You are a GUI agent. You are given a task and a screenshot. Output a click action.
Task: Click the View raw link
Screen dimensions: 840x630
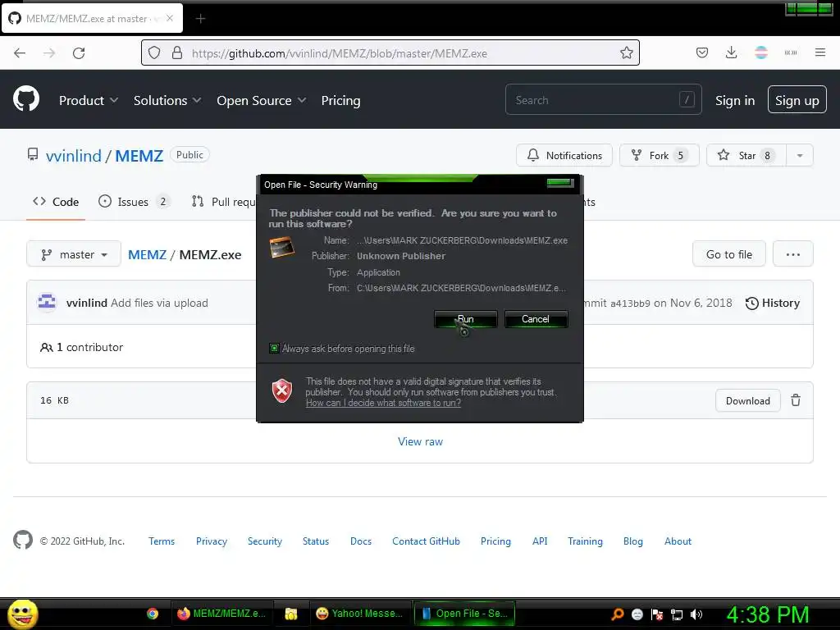point(421,441)
